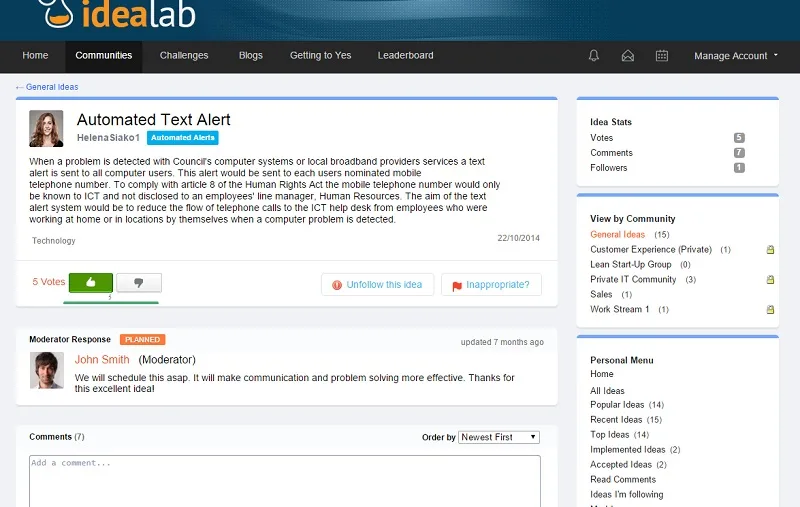Go to the Leaderboard tab

pyautogui.click(x=406, y=56)
